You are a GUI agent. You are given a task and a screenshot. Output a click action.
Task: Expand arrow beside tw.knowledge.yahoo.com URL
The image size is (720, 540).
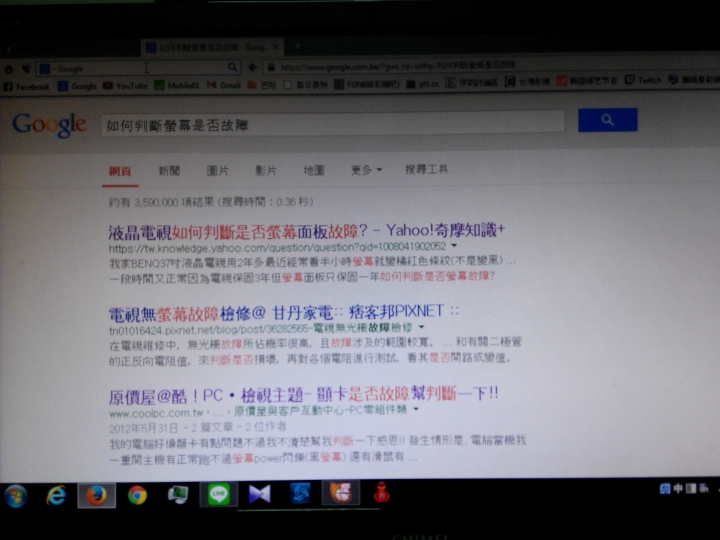(x=454, y=246)
